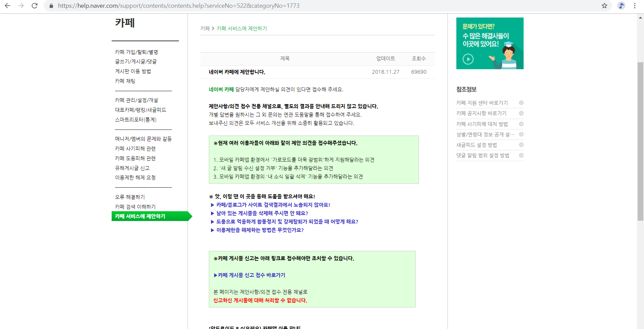
Task: Open 이용제한을 해제하는 방법은 무엇인가요? link
Action: (x=260, y=230)
